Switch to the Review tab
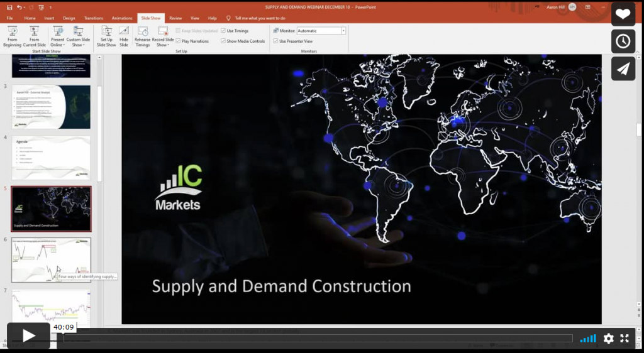Image resolution: width=644 pixels, height=353 pixels. [x=175, y=18]
